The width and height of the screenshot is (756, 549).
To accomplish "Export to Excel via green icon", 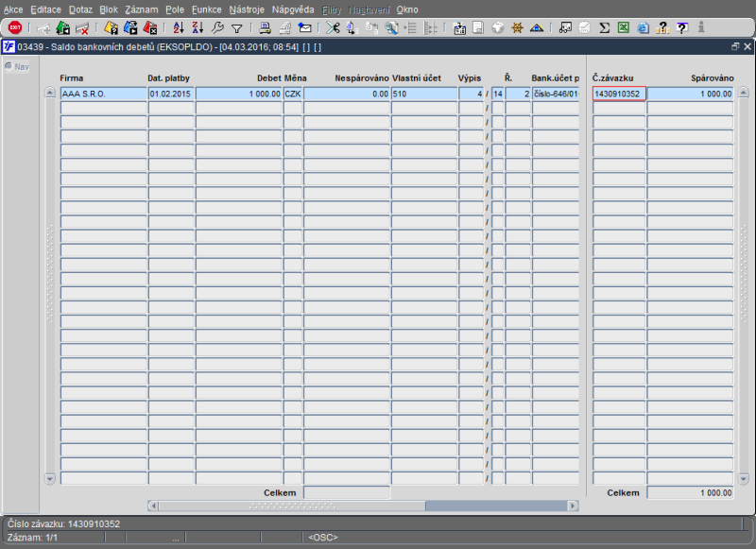I will coord(624,28).
